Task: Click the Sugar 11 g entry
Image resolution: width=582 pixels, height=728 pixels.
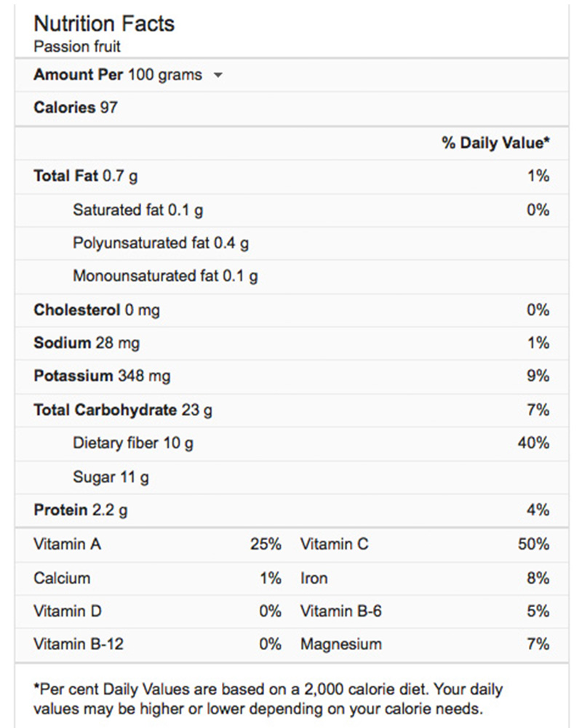Action: click(111, 478)
